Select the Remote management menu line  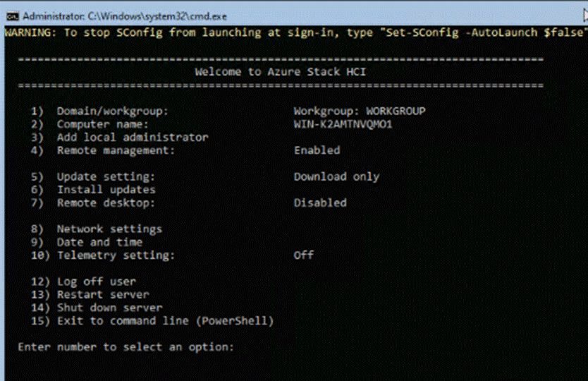[x=115, y=150]
